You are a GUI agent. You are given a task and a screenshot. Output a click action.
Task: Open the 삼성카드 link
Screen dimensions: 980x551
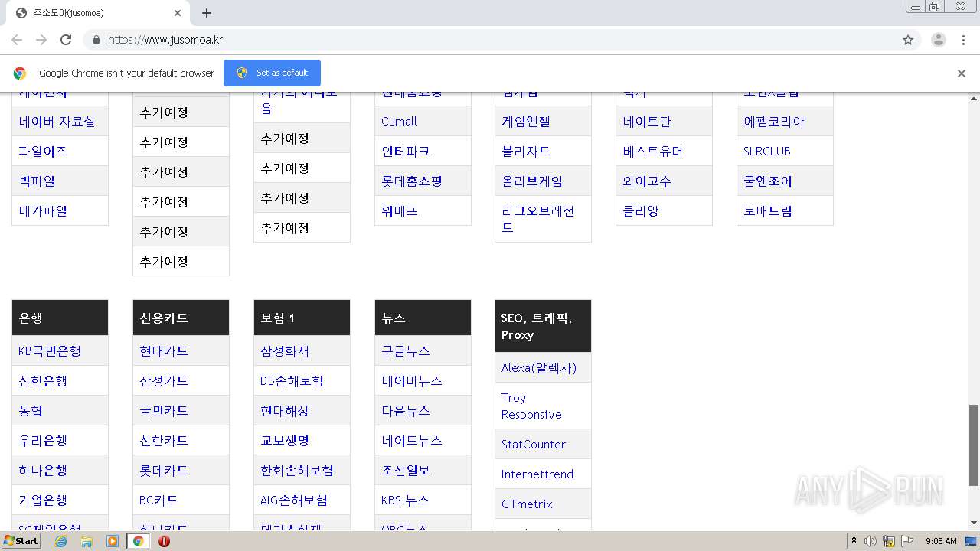(164, 381)
